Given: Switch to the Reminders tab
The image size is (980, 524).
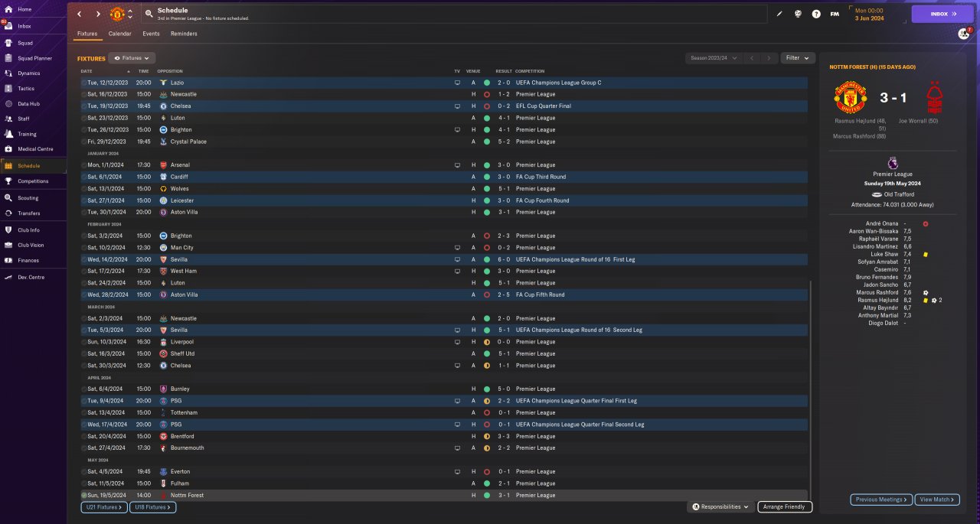Looking at the screenshot, I should 184,34.
